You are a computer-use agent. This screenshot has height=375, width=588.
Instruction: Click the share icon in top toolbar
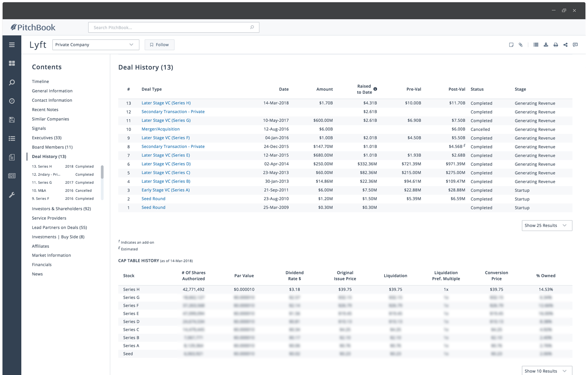coord(566,45)
